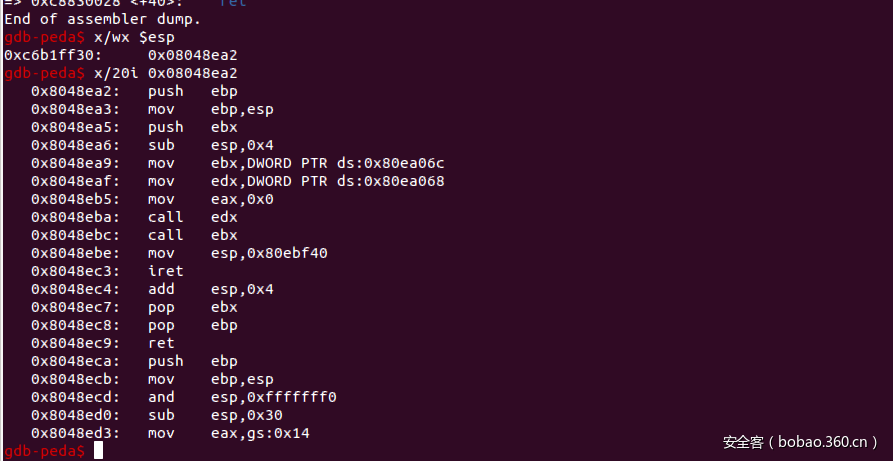This screenshot has height=461, width=893.
Task: Click the "call ebx" instruction line
Action: click(192, 235)
